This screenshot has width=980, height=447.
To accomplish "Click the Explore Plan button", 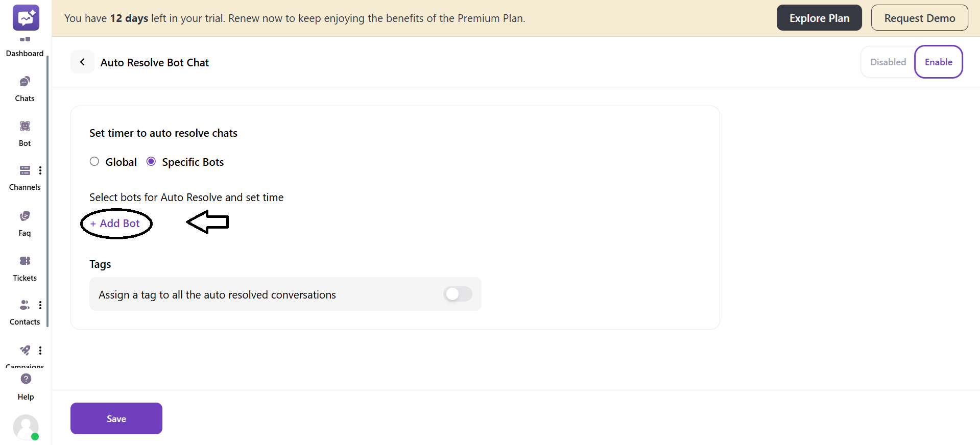I will pos(819,18).
